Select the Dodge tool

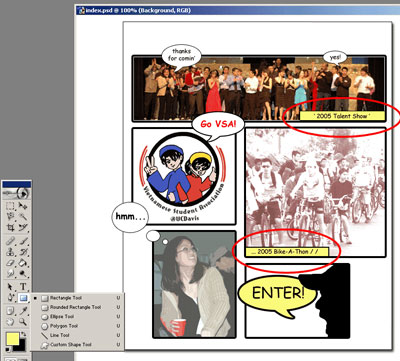tap(23, 273)
